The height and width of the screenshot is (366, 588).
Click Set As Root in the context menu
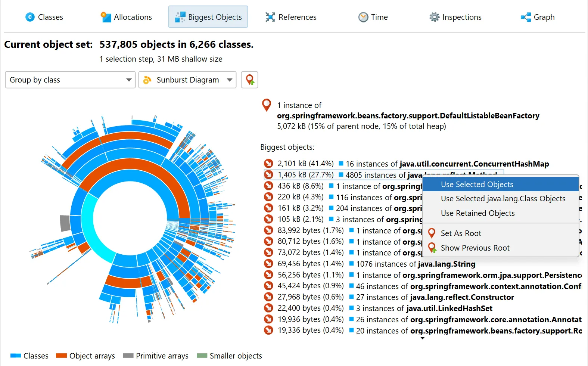[461, 233]
